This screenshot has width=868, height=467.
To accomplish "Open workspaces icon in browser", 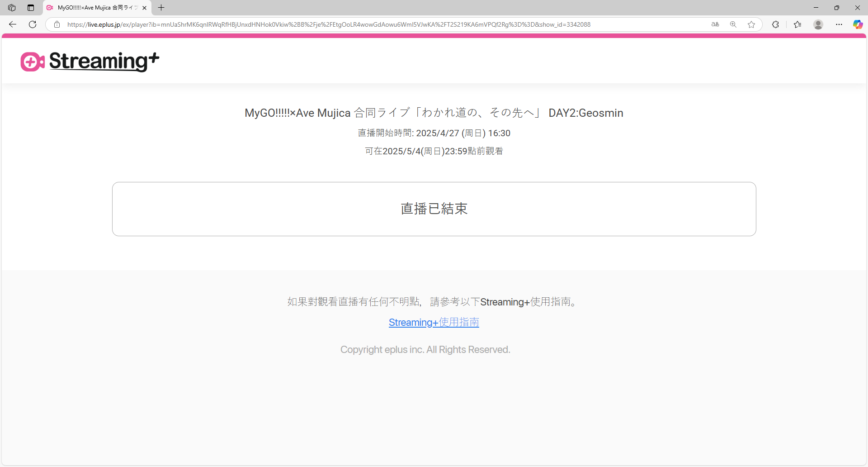I will pyautogui.click(x=12, y=8).
